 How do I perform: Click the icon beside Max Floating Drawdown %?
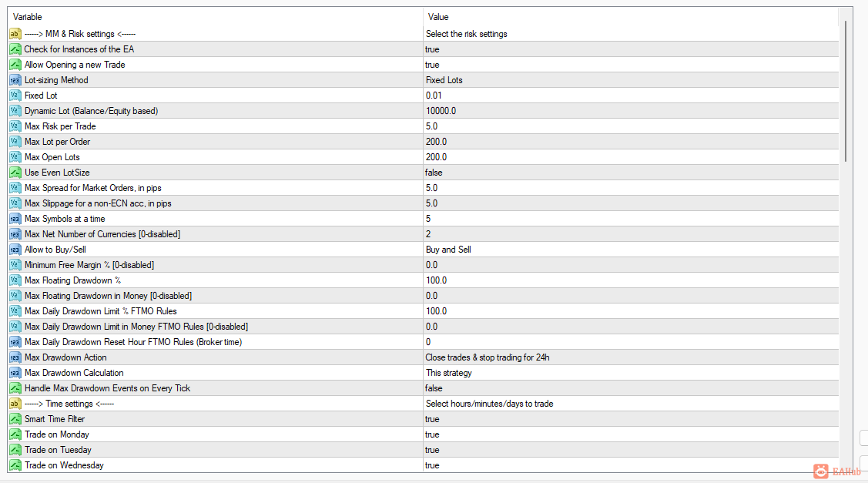[15, 280]
